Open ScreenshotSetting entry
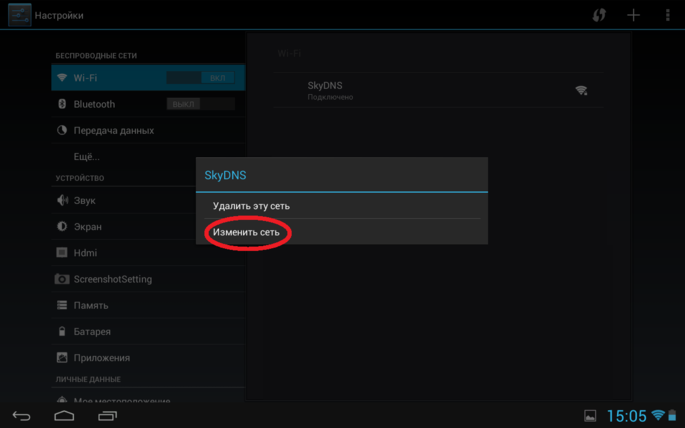 [148, 279]
